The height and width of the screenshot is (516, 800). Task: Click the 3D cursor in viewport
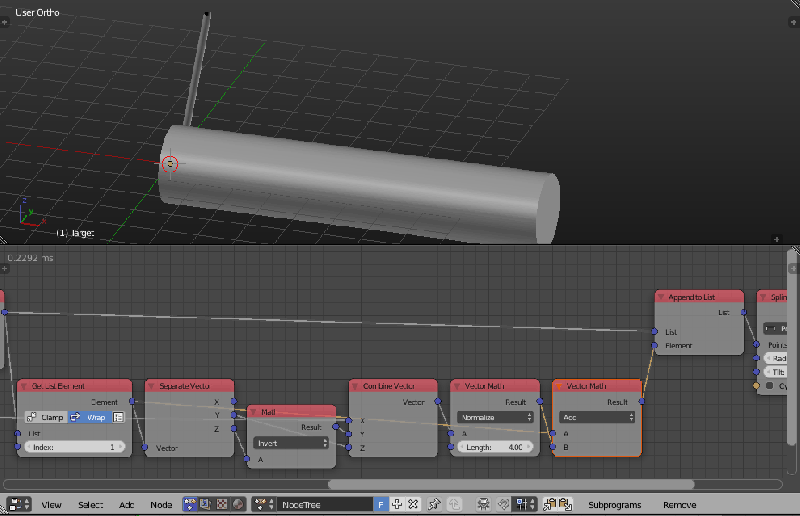[x=170, y=164]
